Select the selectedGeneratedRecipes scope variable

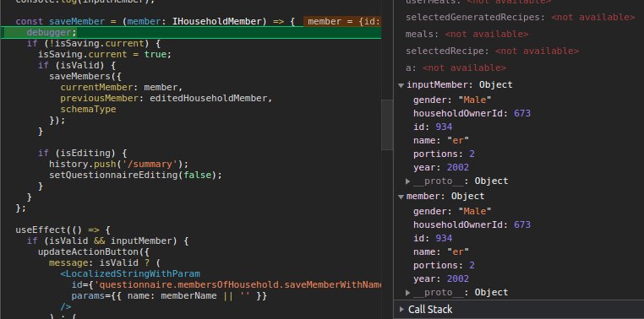click(x=520, y=17)
